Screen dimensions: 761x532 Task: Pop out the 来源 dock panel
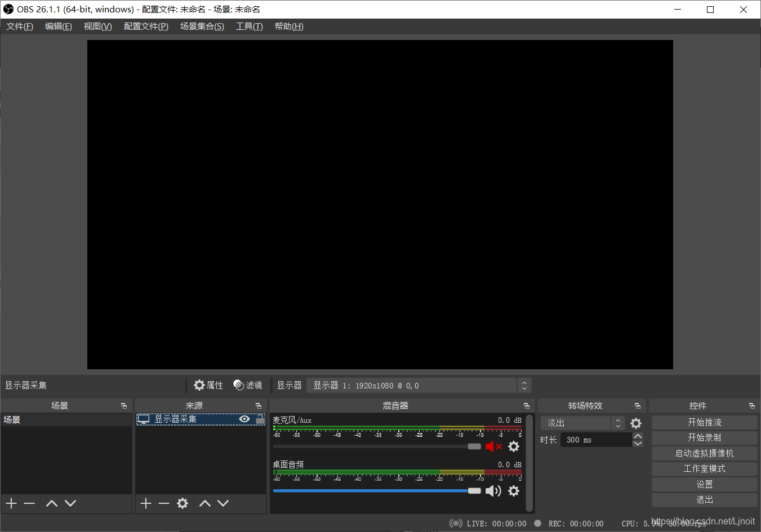259,406
